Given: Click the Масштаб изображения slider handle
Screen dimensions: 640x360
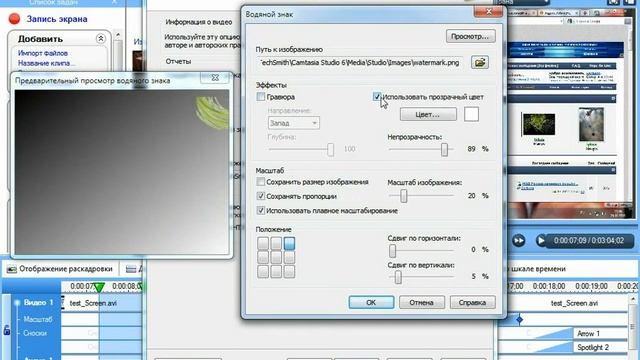Looking at the screenshot, I should coord(403,196).
